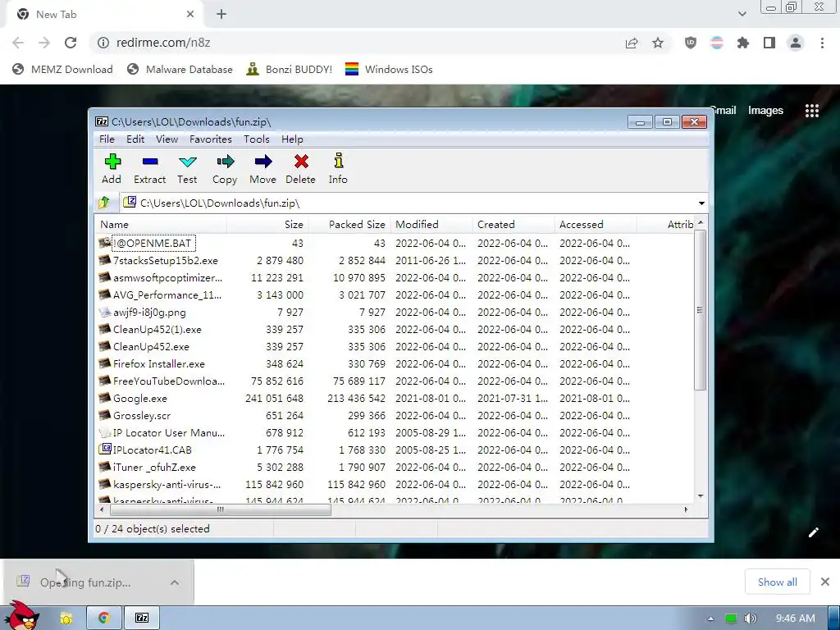This screenshot has width=840, height=630.
Task: Open the Chrome tab search chevron
Action: tap(742, 14)
